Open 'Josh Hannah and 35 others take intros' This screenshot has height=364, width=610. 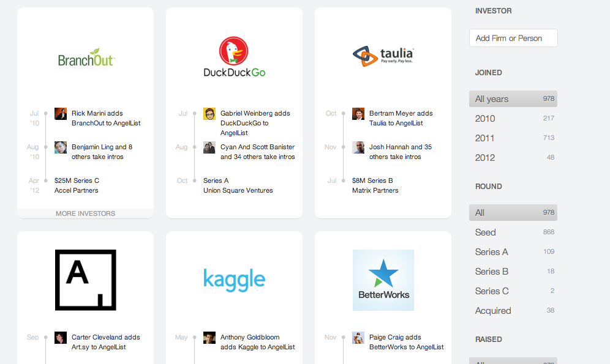click(x=401, y=152)
